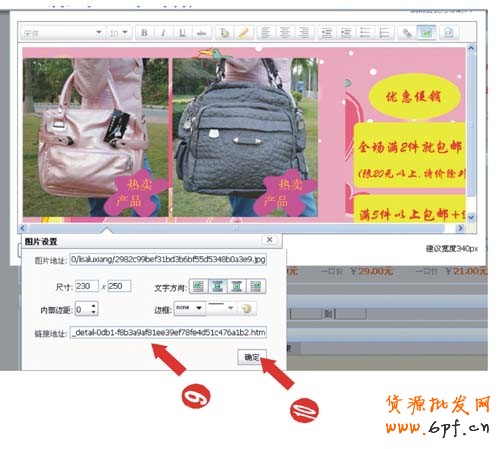Open the font size 10 dropdown

click(118, 33)
